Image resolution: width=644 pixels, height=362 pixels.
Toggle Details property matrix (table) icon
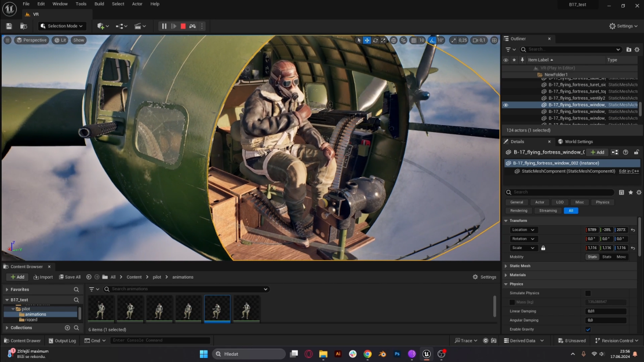point(621,192)
